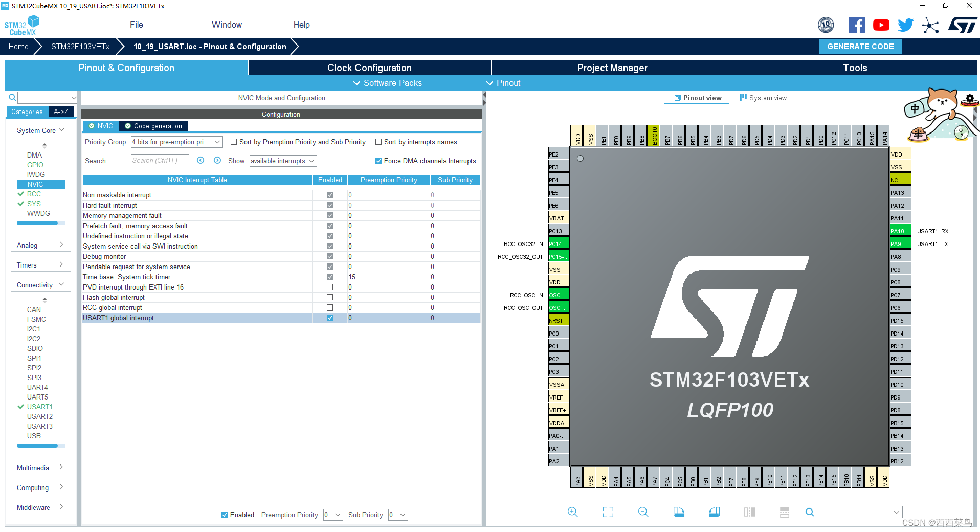Screen dimensions: 980x532
Task: Open the YouTube channel icon
Action: point(881,25)
